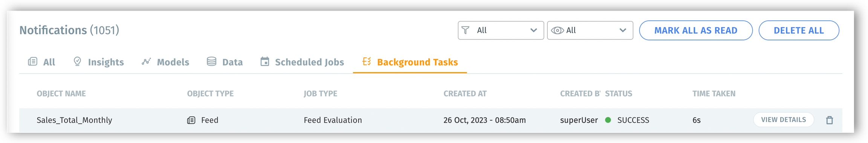Viewport: 868px width, 143px height.
Task: Click the Scheduled Jobs calendar icon
Action: point(265,62)
